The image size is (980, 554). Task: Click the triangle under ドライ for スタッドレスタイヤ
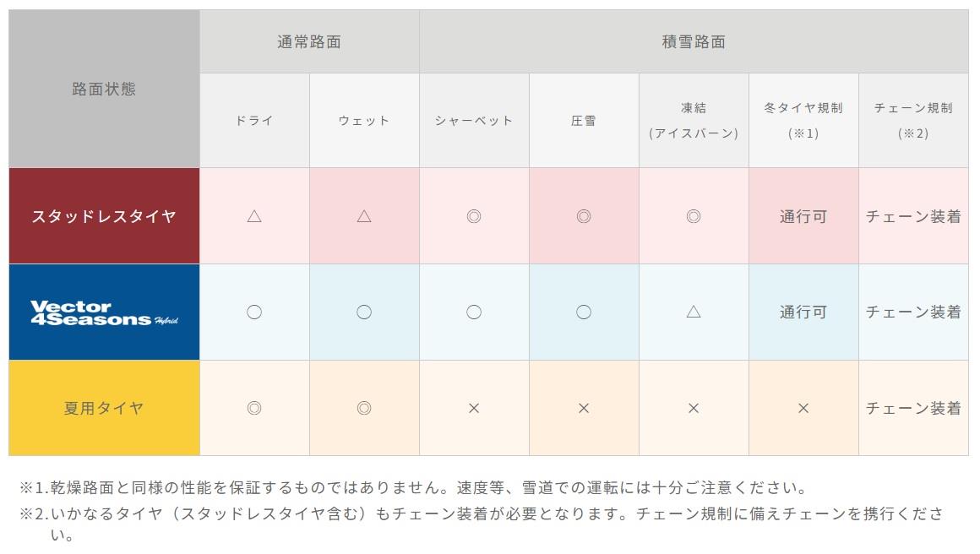click(x=253, y=216)
